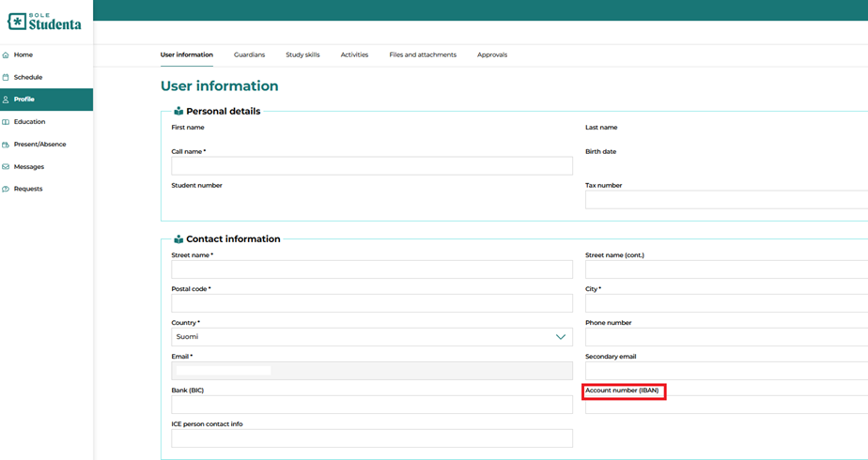Click the Bank (BIC) input field

click(371, 405)
